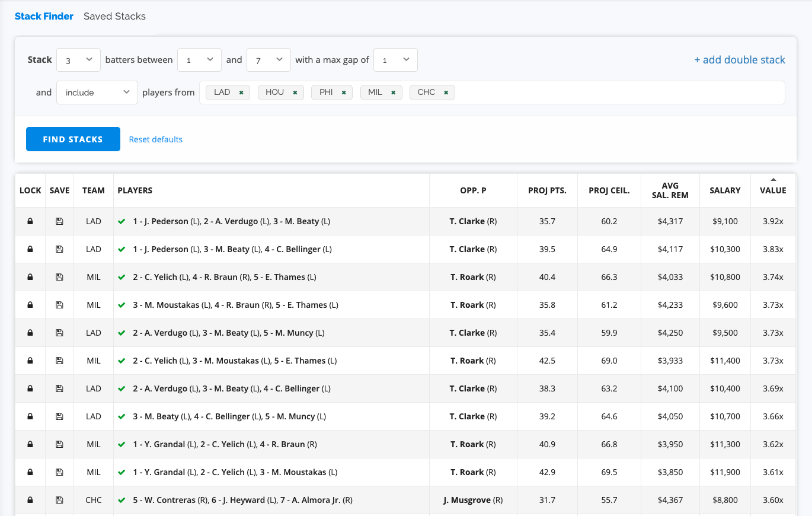The height and width of the screenshot is (516, 812).
Task: Sort by Proj Pts. column header
Action: tap(547, 190)
